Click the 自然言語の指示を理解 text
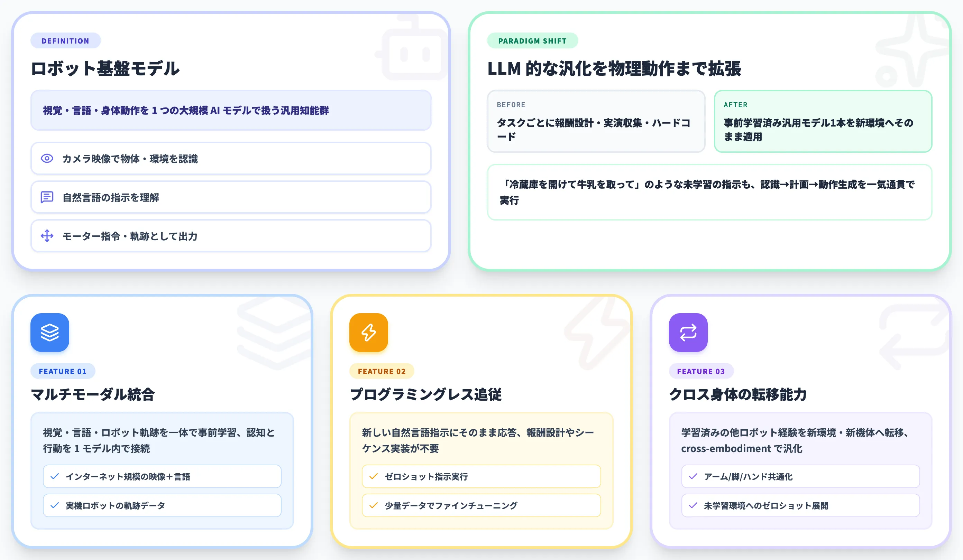The image size is (963, 560). click(111, 197)
